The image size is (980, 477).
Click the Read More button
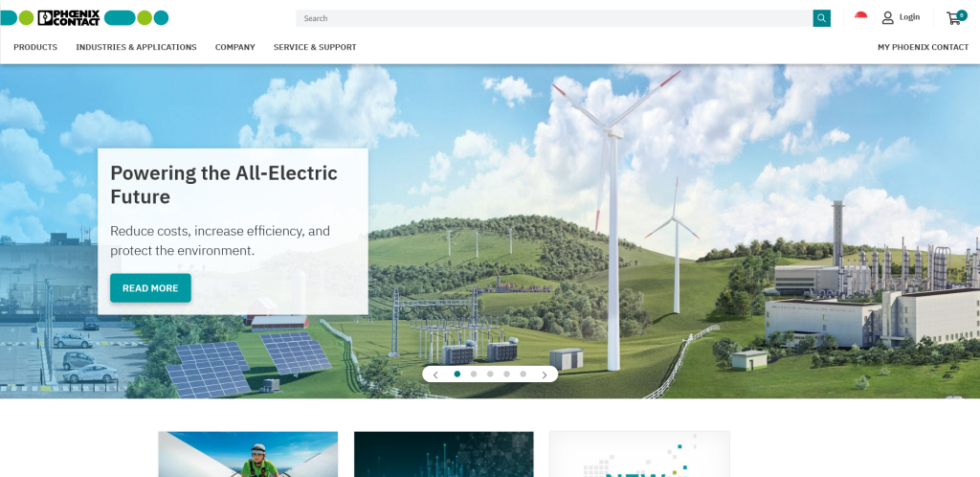point(150,288)
